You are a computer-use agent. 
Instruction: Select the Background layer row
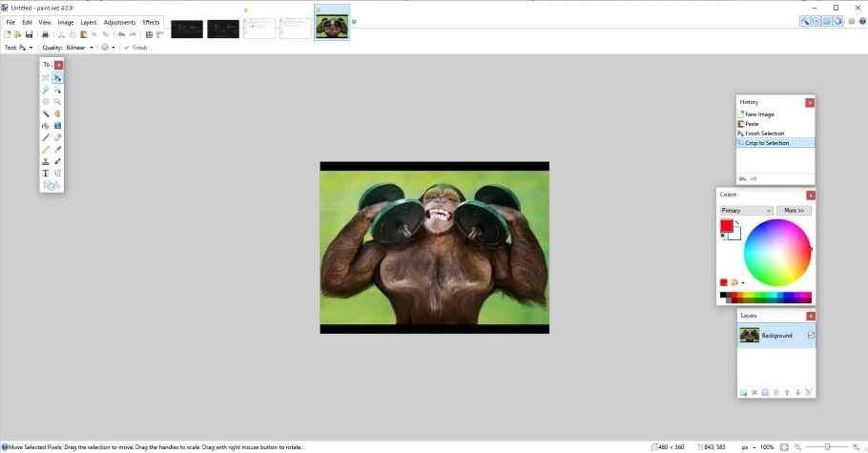[x=776, y=336]
